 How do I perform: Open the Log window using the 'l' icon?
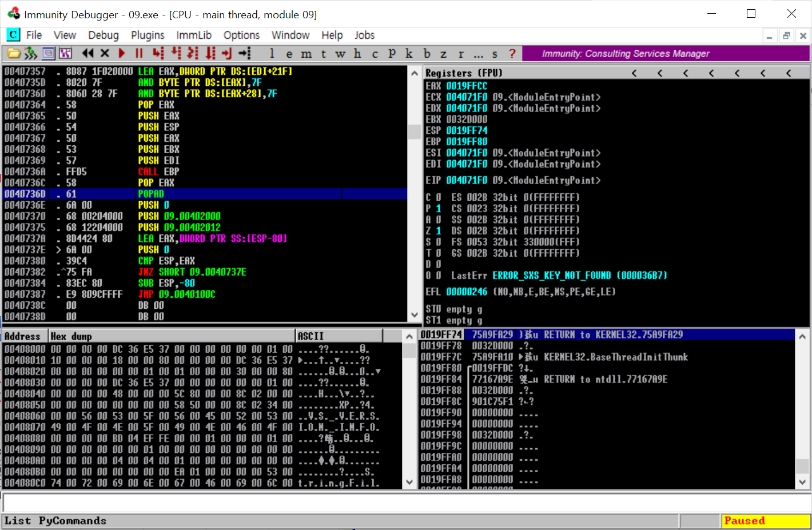point(272,54)
